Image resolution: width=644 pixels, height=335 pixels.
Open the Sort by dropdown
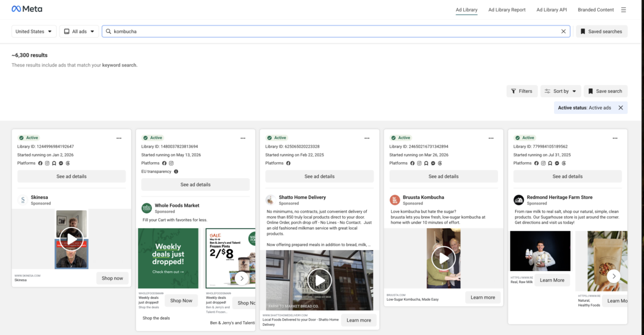click(561, 91)
